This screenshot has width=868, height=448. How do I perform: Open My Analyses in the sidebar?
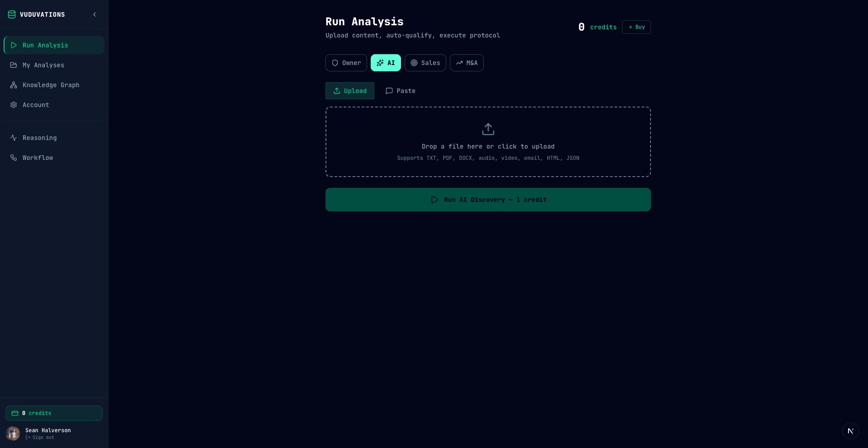click(54, 65)
